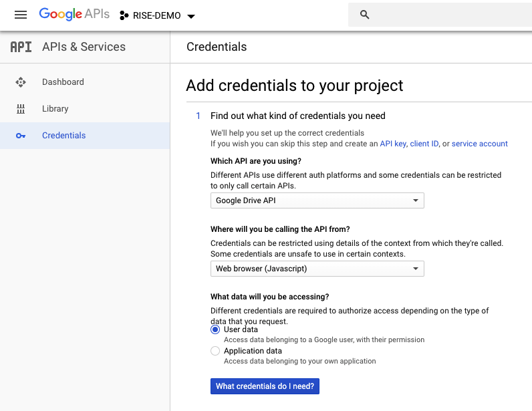Click the Credentials page title

217,47
